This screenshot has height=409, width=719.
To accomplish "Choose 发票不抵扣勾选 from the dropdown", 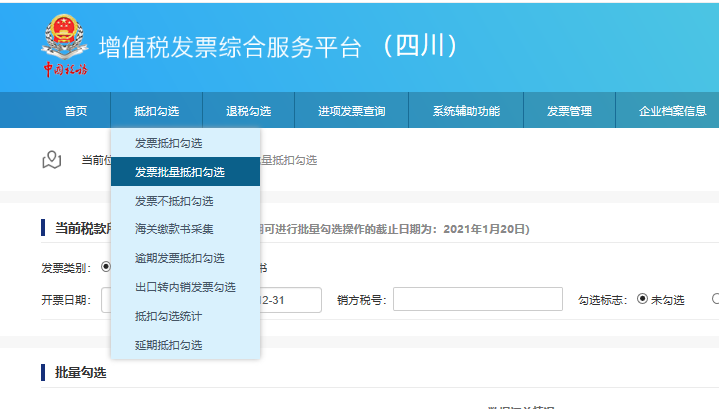I will (x=174, y=201).
